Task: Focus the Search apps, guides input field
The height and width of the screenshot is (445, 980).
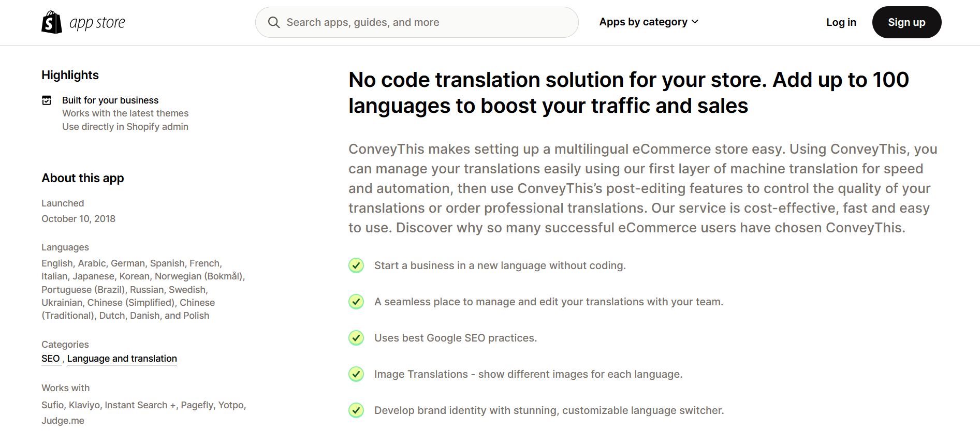Action: [x=425, y=22]
